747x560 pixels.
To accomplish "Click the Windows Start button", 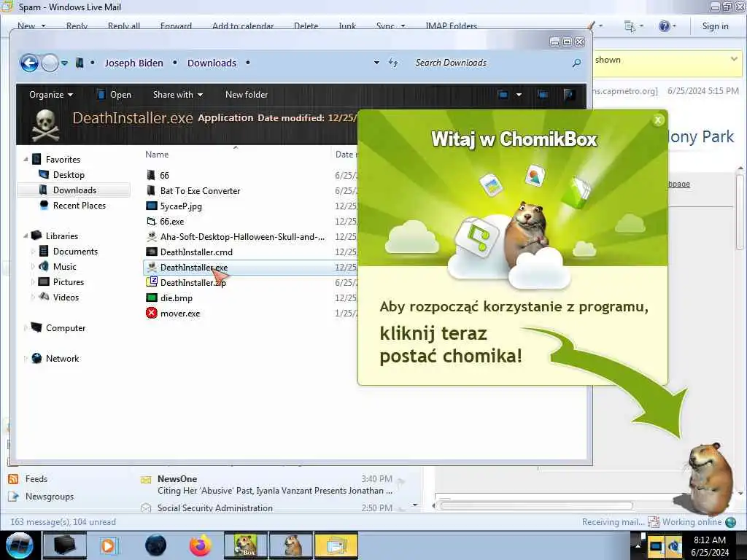I will (x=19, y=545).
